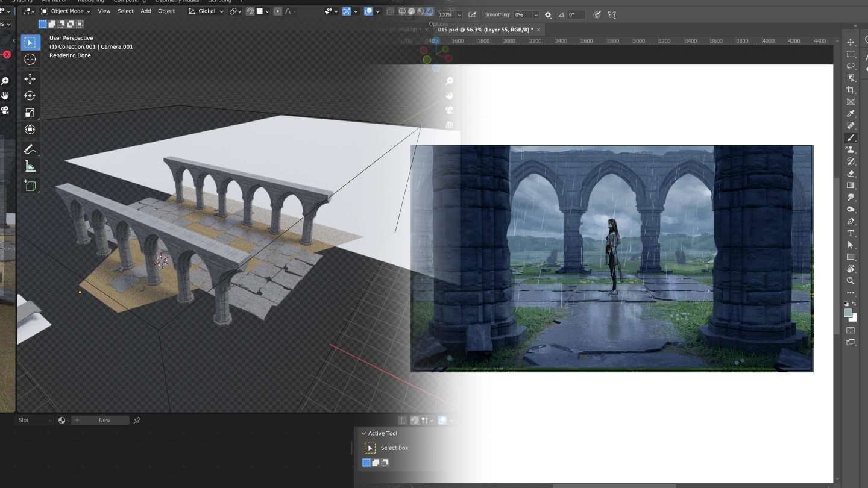This screenshot has height=488, width=868.
Task: Click Blender toggle camera view gizmo
Action: (x=450, y=110)
